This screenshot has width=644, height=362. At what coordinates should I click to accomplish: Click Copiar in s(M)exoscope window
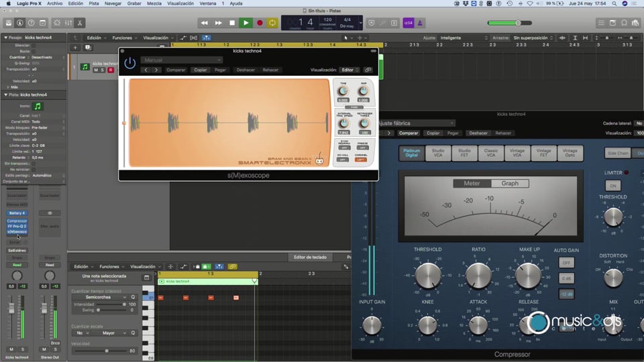tap(201, 70)
